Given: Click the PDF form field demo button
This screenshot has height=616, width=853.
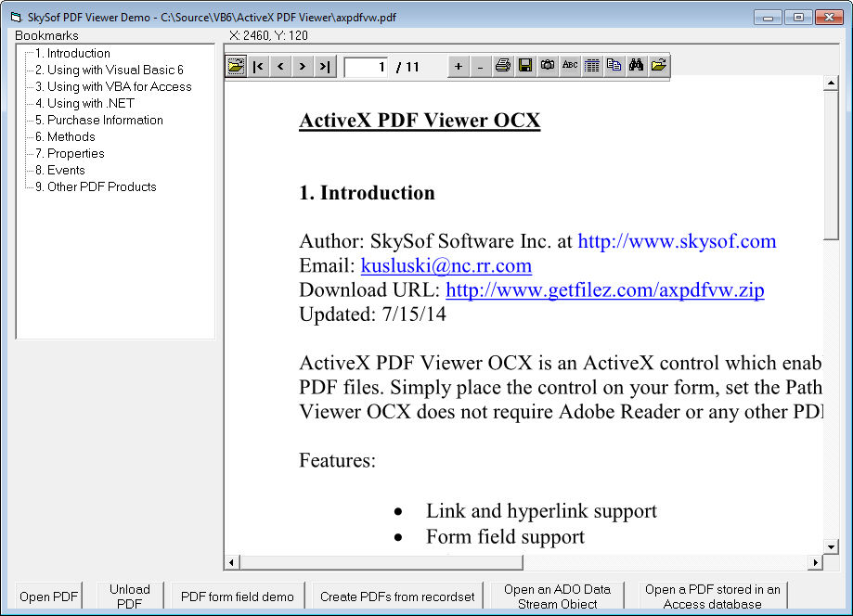Looking at the screenshot, I should tap(237, 597).
